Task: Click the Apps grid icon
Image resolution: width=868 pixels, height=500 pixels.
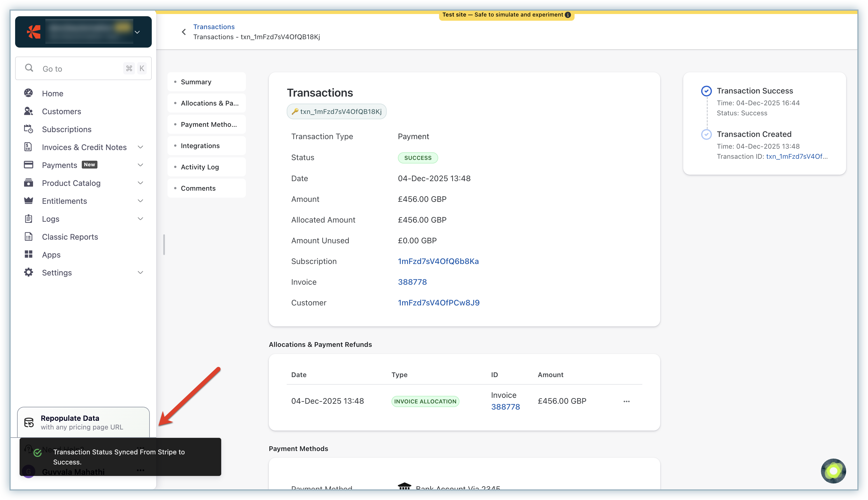Action: pos(29,254)
